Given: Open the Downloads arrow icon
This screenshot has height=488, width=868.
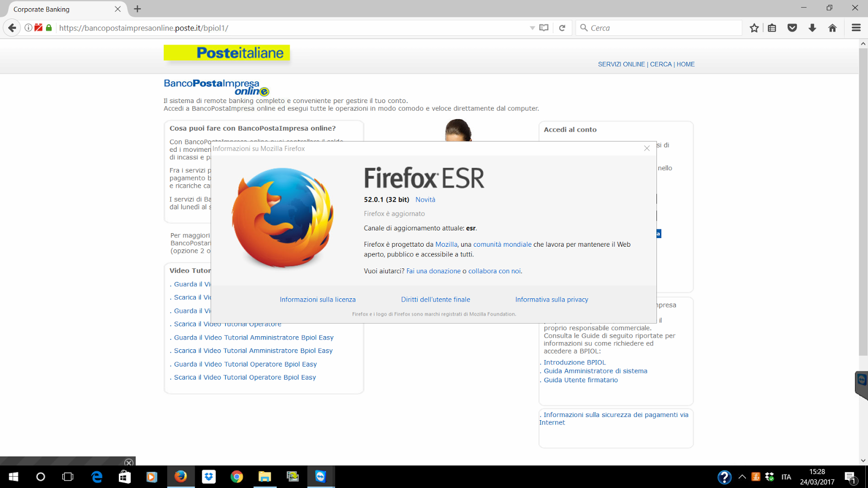Looking at the screenshot, I should pyautogui.click(x=812, y=28).
